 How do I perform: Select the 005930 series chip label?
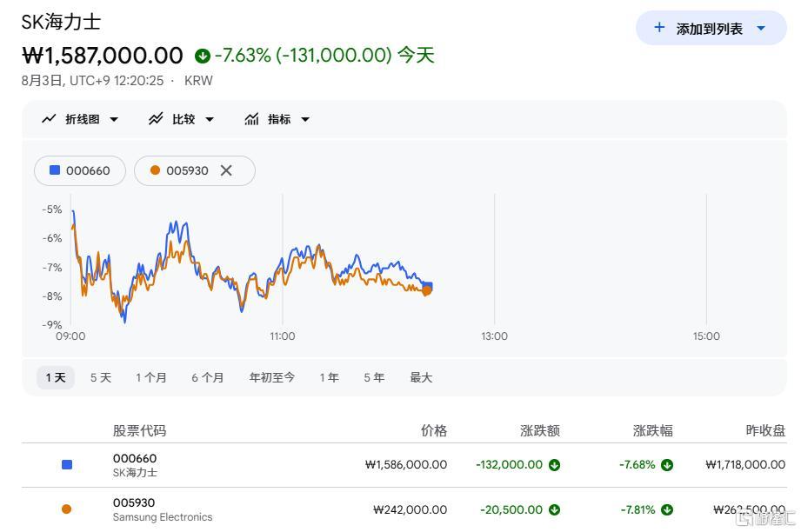point(187,170)
